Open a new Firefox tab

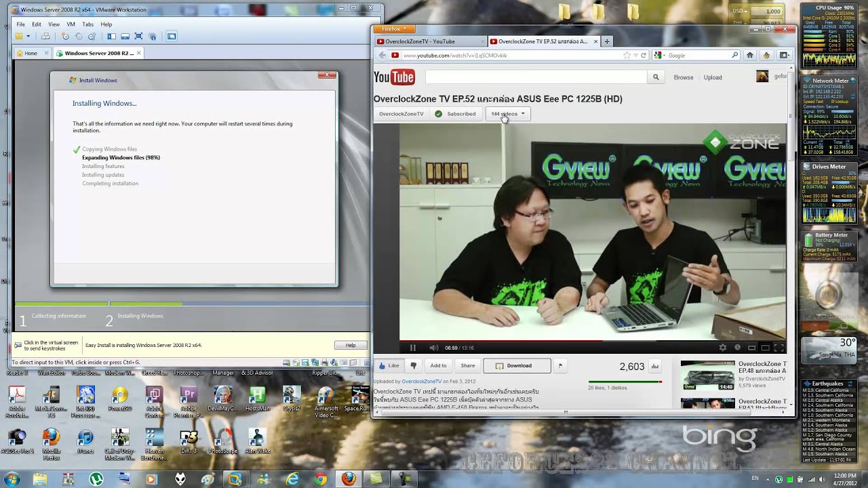607,41
